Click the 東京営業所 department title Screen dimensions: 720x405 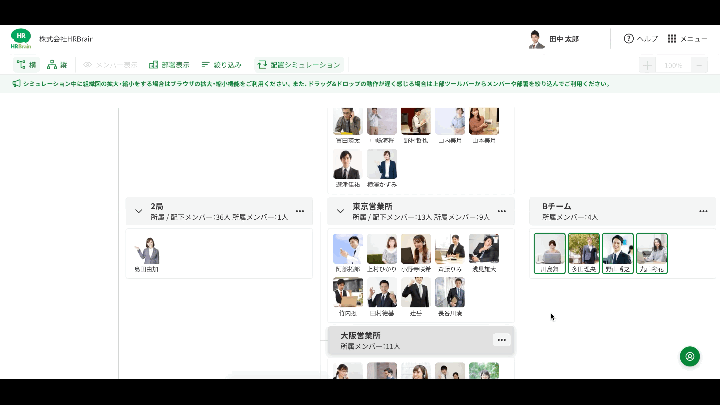point(372,206)
